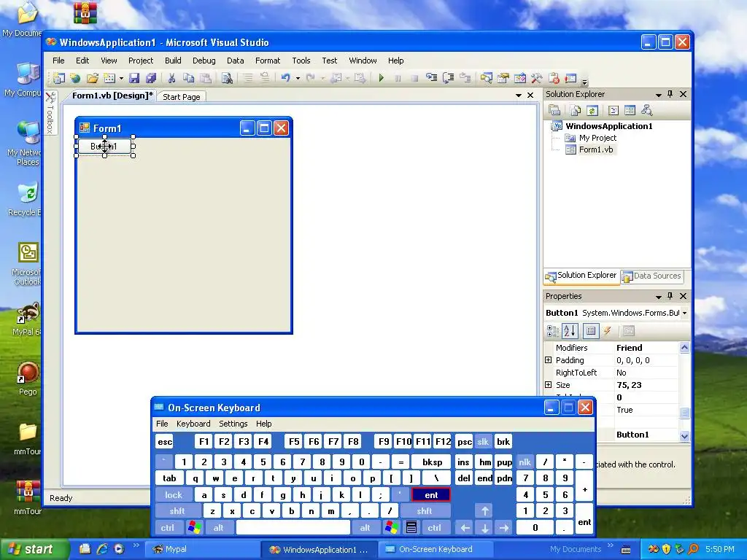Toggle the left ctrl key on keyboard
Screen dimensions: 747x560
coord(167,528)
